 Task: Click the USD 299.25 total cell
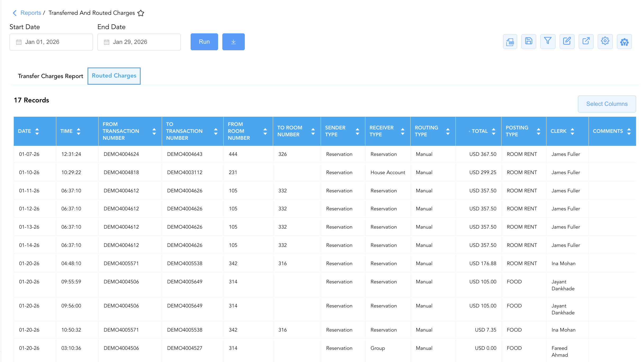tap(483, 173)
